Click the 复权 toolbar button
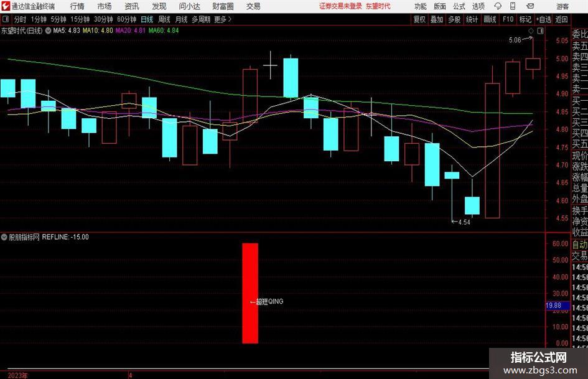 tap(419, 19)
